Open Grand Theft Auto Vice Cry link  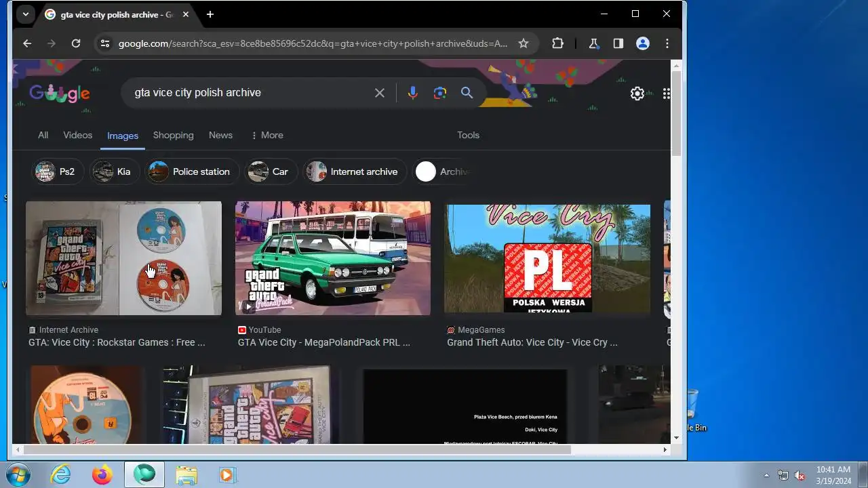tap(532, 342)
